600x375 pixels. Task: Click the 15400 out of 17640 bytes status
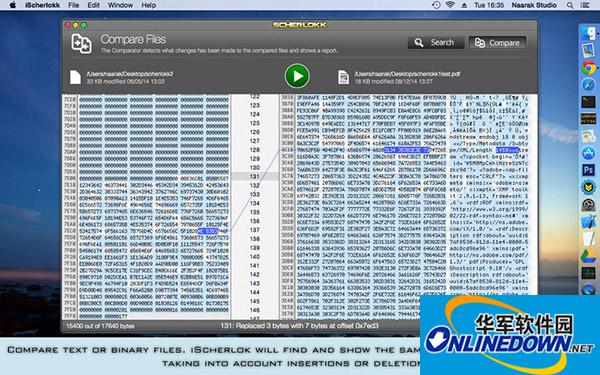pos(100,326)
